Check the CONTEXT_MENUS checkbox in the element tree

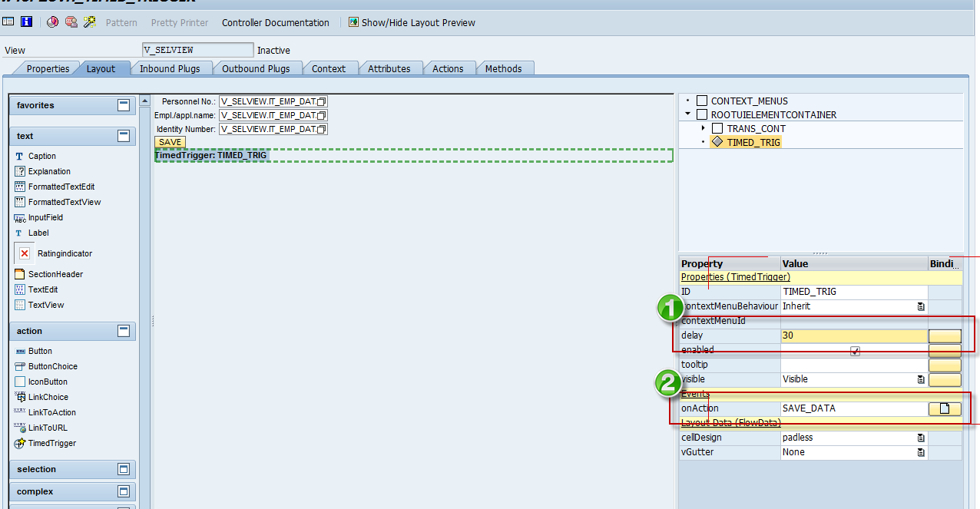pyautogui.click(x=701, y=101)
